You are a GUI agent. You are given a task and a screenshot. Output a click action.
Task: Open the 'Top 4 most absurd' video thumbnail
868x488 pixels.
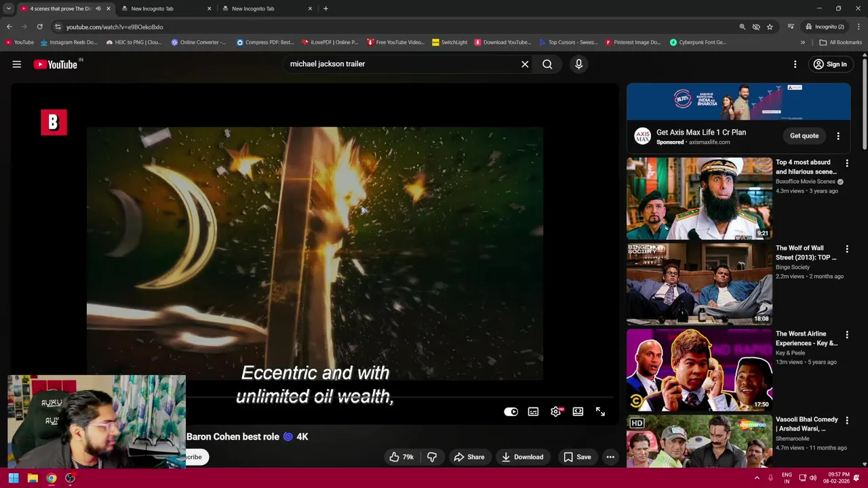(699, 199)
